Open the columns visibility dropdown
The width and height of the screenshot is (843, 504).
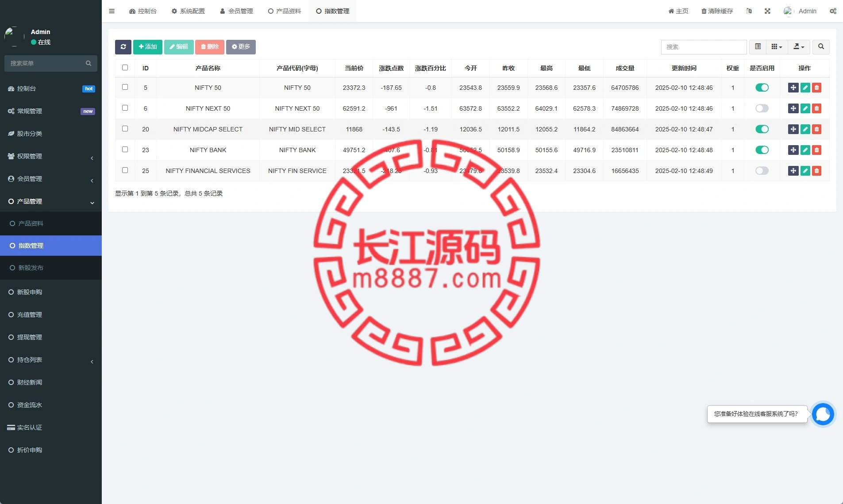[x=777, y=47]
